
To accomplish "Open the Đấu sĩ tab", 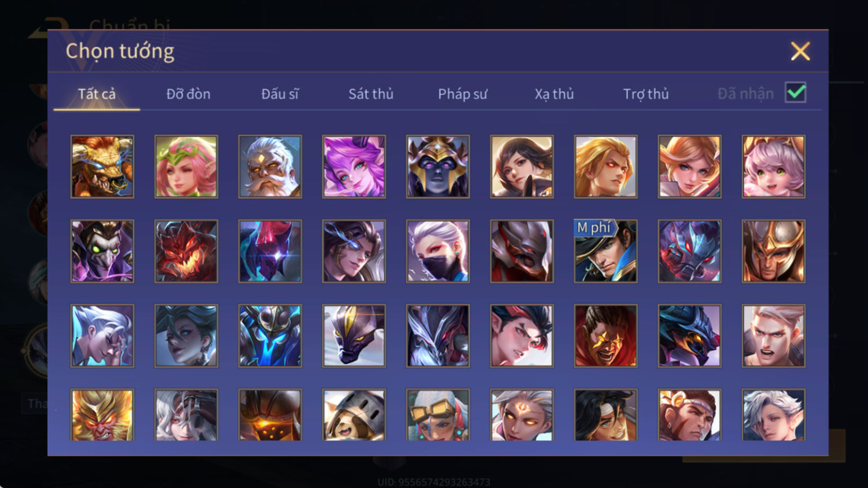I will (280, 94).
